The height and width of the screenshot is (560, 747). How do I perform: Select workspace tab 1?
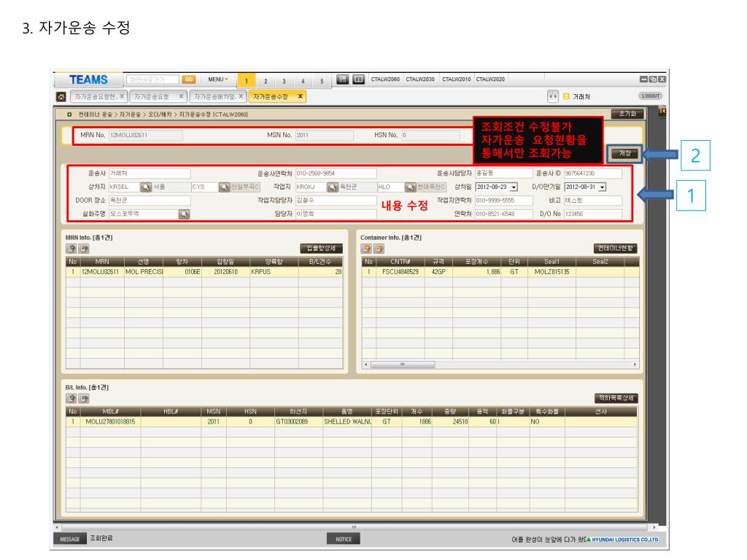point(247,81)
